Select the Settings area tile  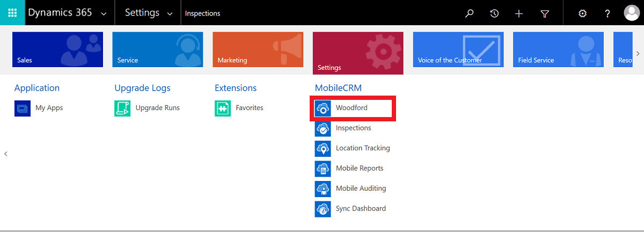point(358,53)
